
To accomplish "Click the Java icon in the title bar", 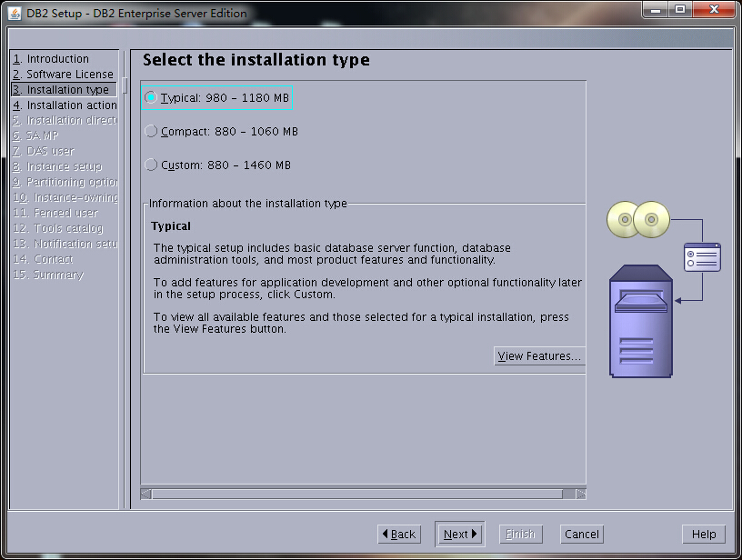I will click(15, 14).
